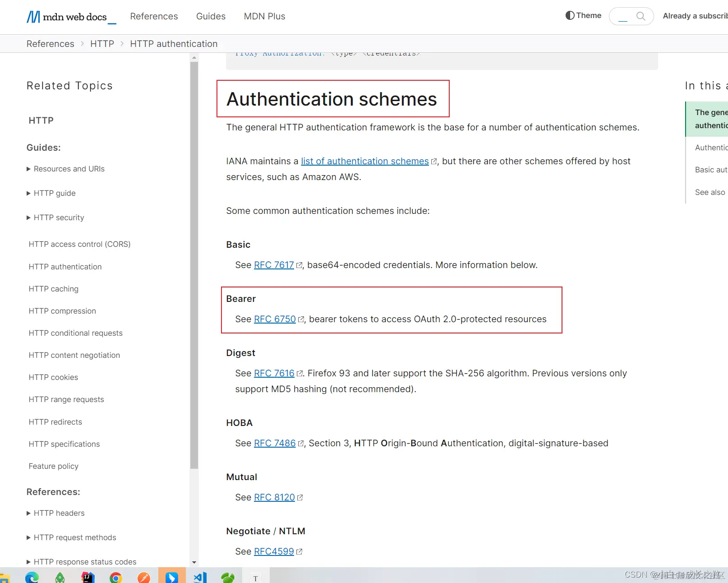Jump to Authentication schemes in table of contents
The width and height of the screenshot is (728, 583).
[x=711, y=148]
